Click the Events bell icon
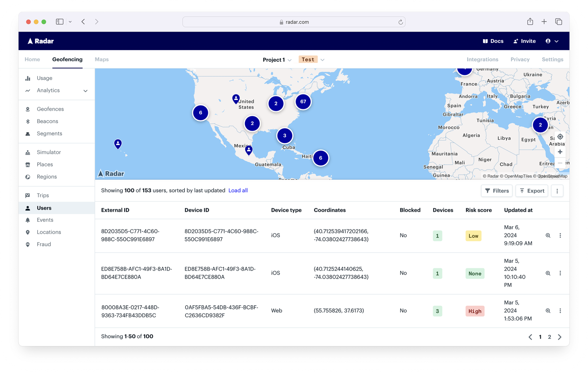This screenshot has width=588, height=372. [x=28, y=220]
